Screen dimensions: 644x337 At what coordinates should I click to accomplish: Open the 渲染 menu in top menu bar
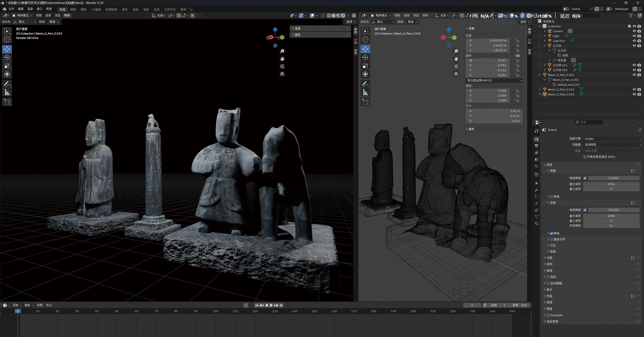click(x=30, y=9)
